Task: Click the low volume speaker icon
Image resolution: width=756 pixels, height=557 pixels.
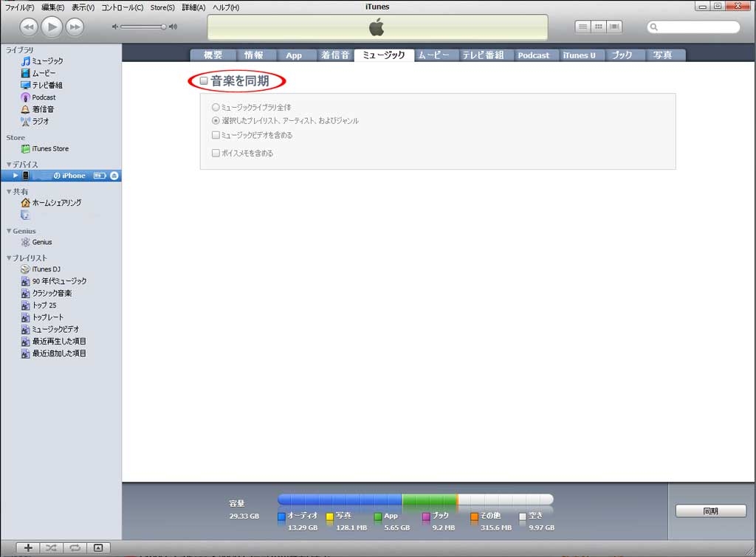Action: pyautogui.click(x=114, y=27)
